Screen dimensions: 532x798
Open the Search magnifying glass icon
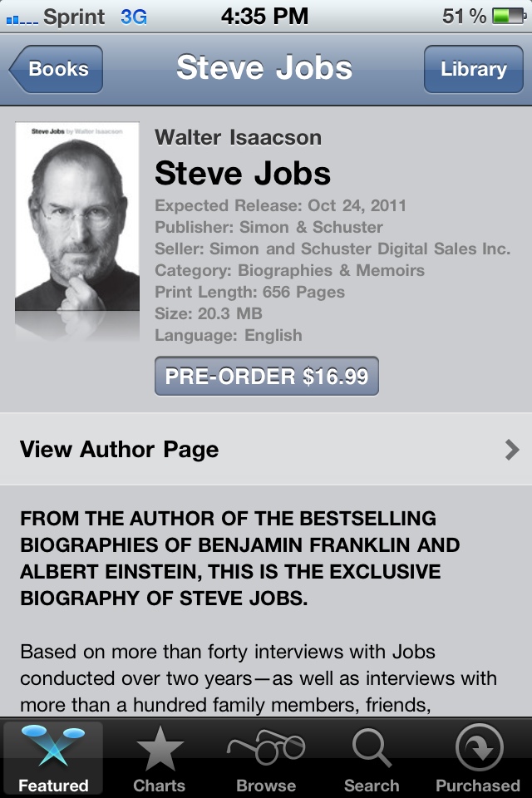click(x=372, y=748)
